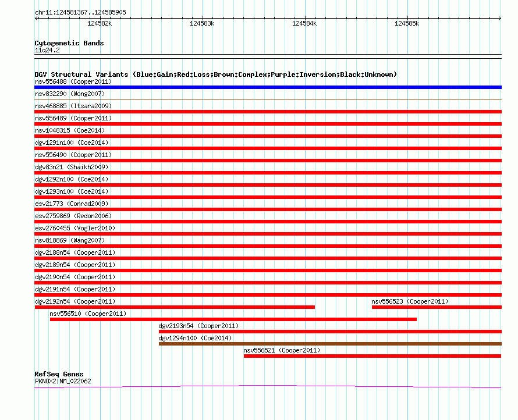The height and width of the screenshot is (420, 518).
Task: Open variant dgv2191n54 (Cooper2011) label
Action: pyautogui.click(x=75, y=289)
